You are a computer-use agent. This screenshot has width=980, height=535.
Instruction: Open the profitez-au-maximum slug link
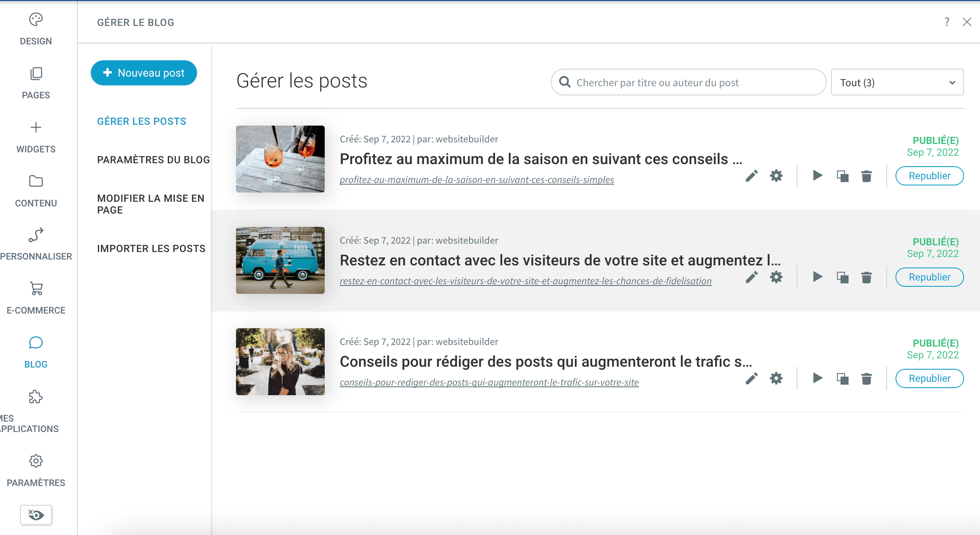point(477,180)
